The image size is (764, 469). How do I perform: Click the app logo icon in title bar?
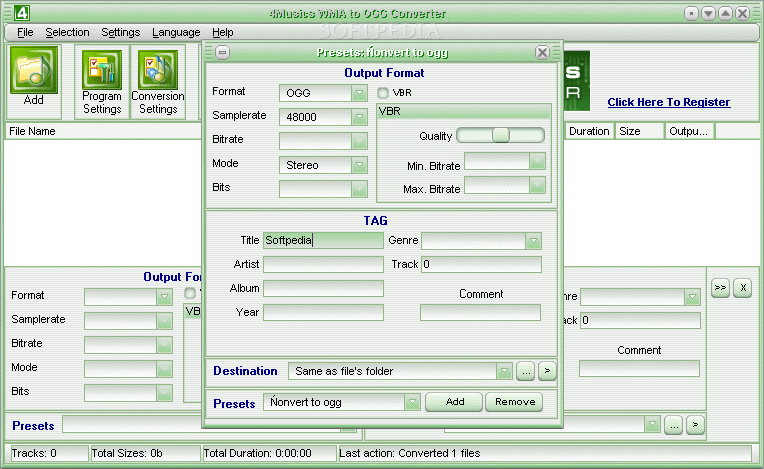point(22,13)
